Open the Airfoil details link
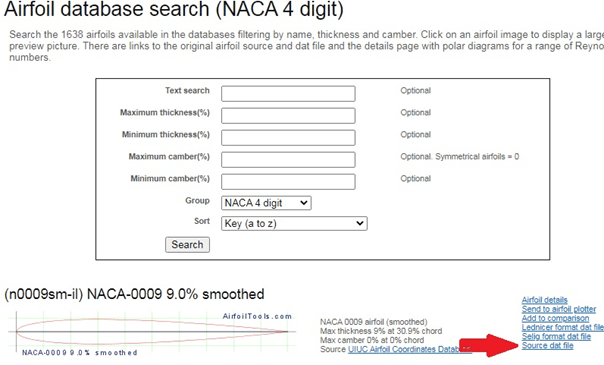The height and width of the screenshot is (365, 604). coord(544,300)
